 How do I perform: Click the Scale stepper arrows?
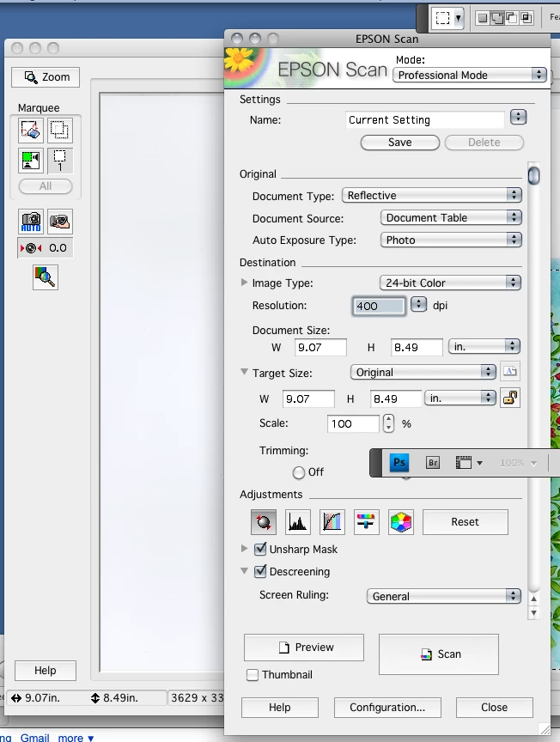388,423
